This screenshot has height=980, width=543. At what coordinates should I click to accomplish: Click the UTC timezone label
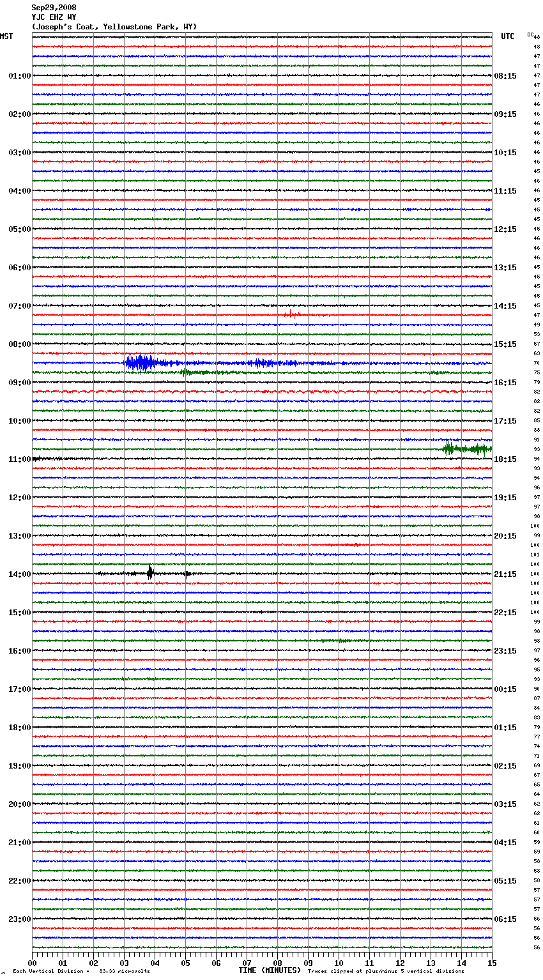507,36
